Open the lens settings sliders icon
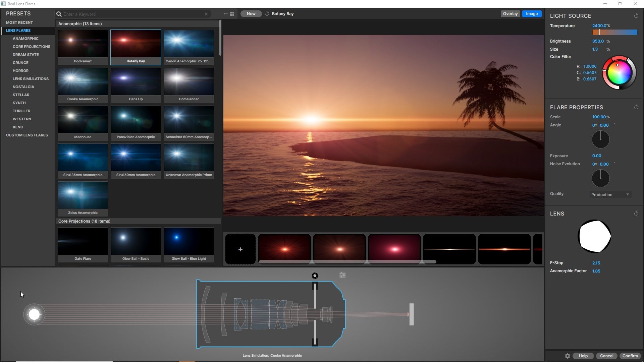 point(342,275)
